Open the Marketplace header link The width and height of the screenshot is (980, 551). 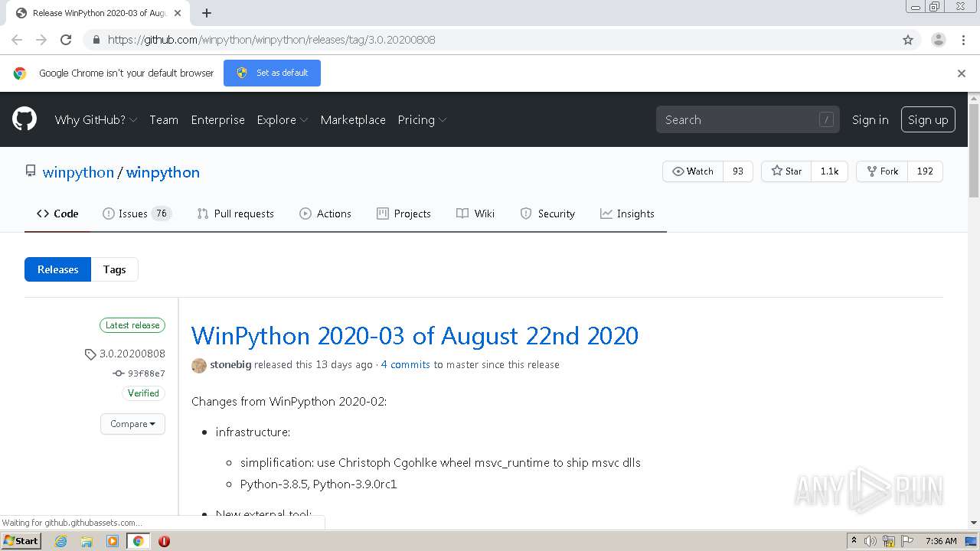coord(353,119)
